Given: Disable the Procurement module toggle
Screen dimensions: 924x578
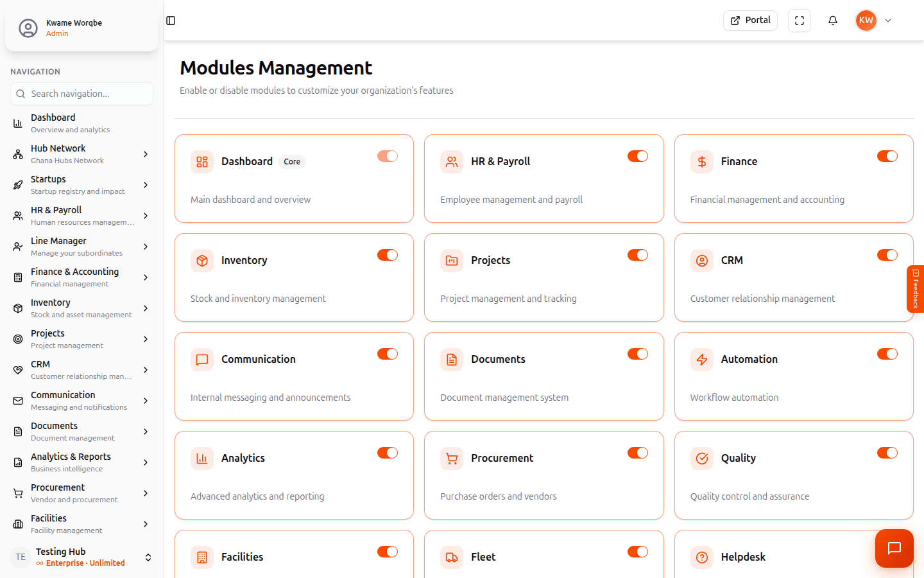Looking at the screenshot, I should click(x=638, y=453).
